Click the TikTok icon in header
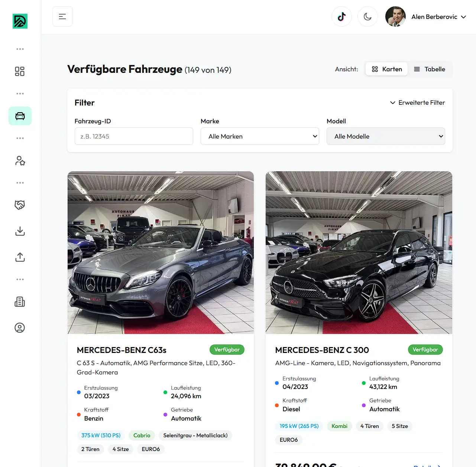476x467 pixels. [x=341, y=17]
